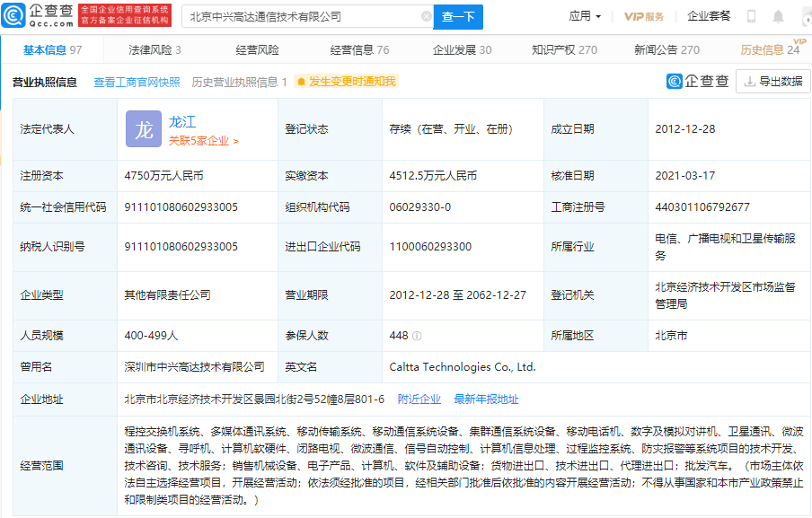
Task: Open the notifications bell
Action: tap(778, 16)
